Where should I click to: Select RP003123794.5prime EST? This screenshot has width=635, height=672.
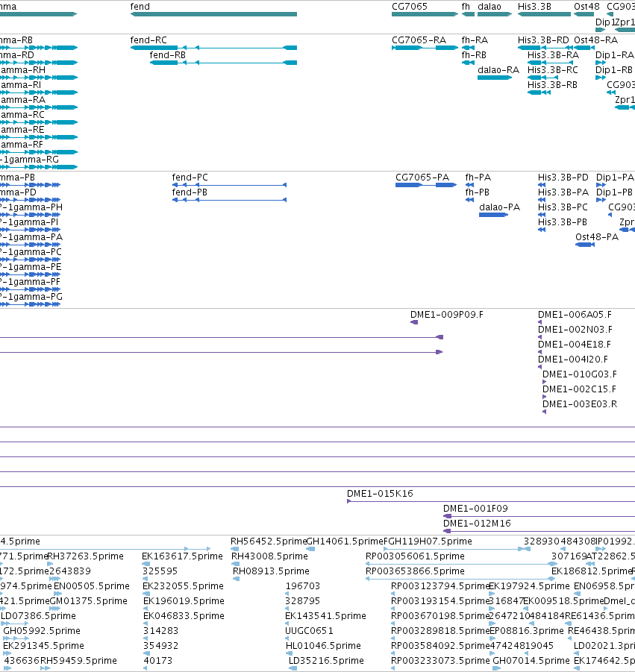392,594
